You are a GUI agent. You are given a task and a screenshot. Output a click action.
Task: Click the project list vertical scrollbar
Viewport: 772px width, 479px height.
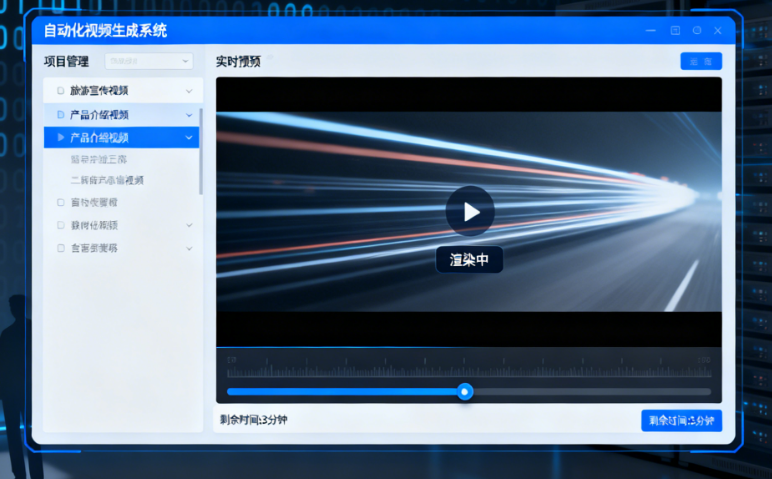point(201,151)
